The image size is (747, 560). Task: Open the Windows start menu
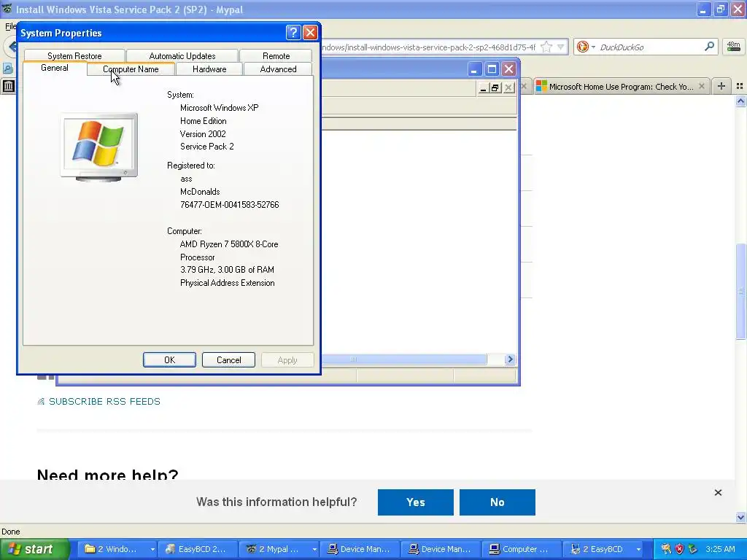(34, 549)
